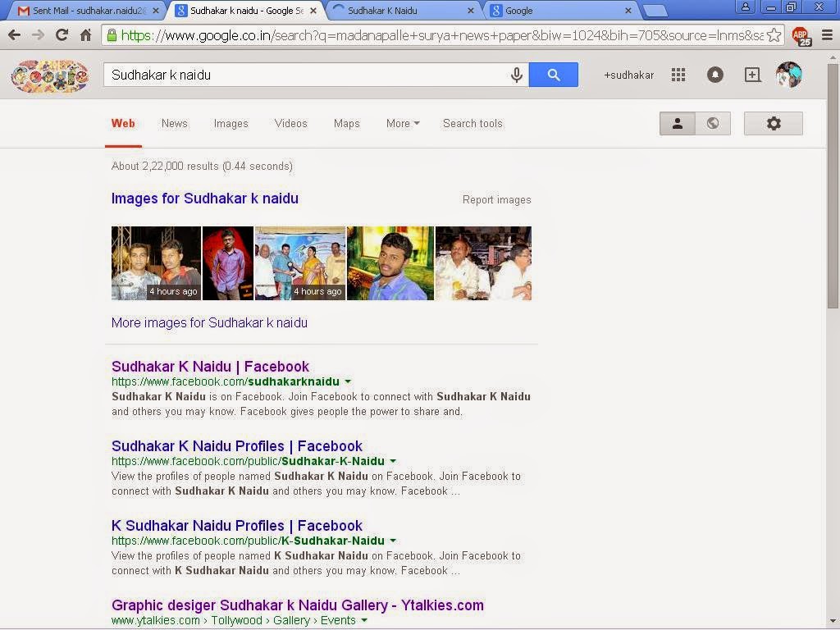Open a new browser tab
Screen dimensions: 840x630
tap(655, 11)
